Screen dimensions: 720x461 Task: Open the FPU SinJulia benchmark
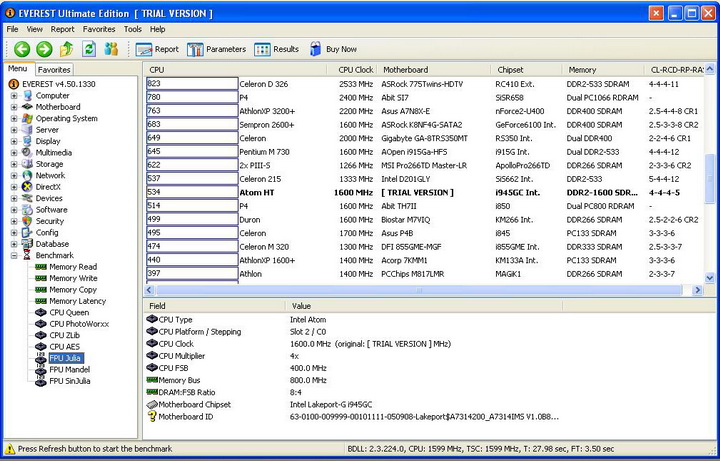click(x=69, y=381)
